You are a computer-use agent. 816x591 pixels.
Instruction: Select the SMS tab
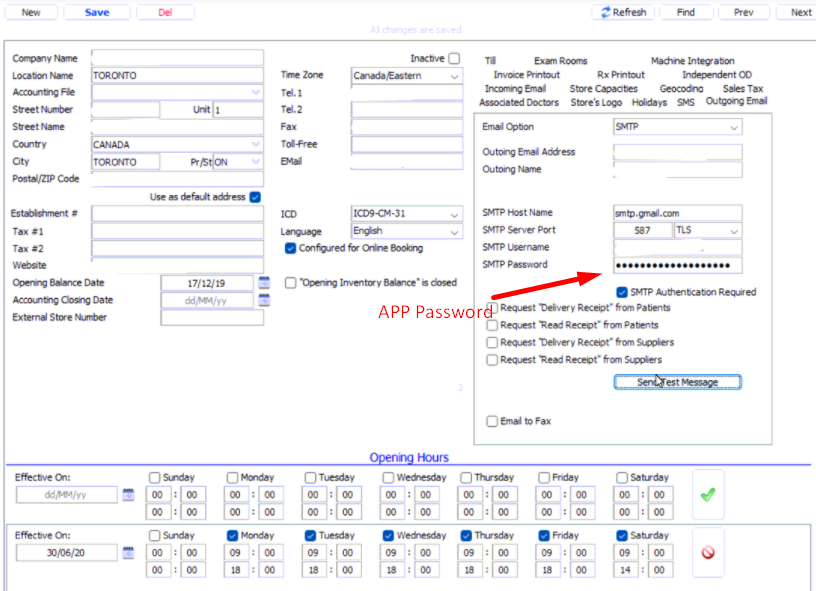pyautogui.click(x=686, y=102)
